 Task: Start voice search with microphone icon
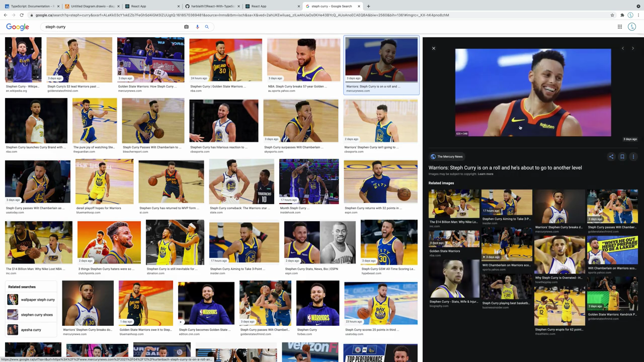[x=197, y=27]
